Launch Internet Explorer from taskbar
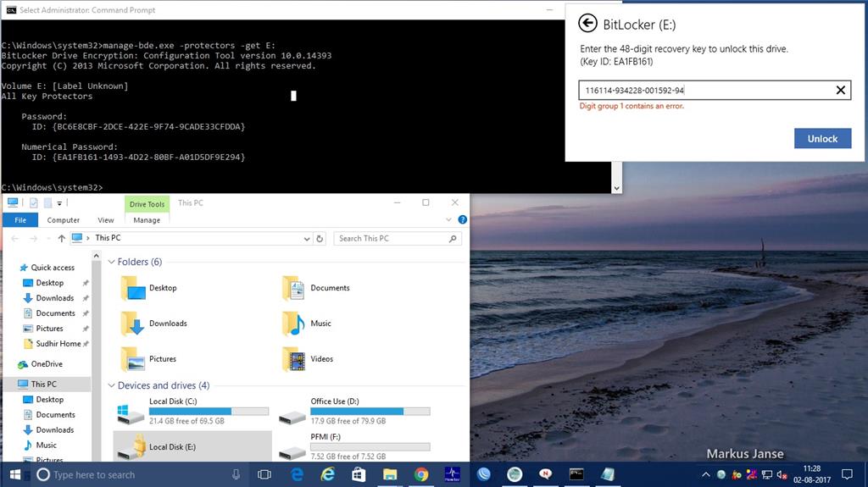 pyautogui.click(x=328, y=474)
